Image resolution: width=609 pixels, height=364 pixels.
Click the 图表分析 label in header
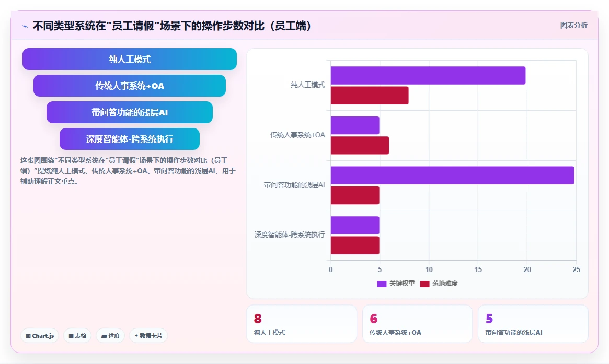pos(573,25)
